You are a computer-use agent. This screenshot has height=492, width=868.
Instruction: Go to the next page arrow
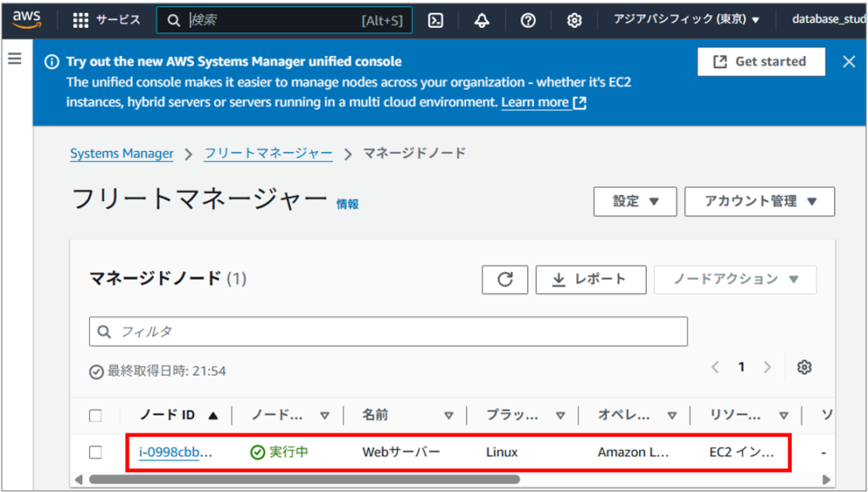(x=767, y=366)
